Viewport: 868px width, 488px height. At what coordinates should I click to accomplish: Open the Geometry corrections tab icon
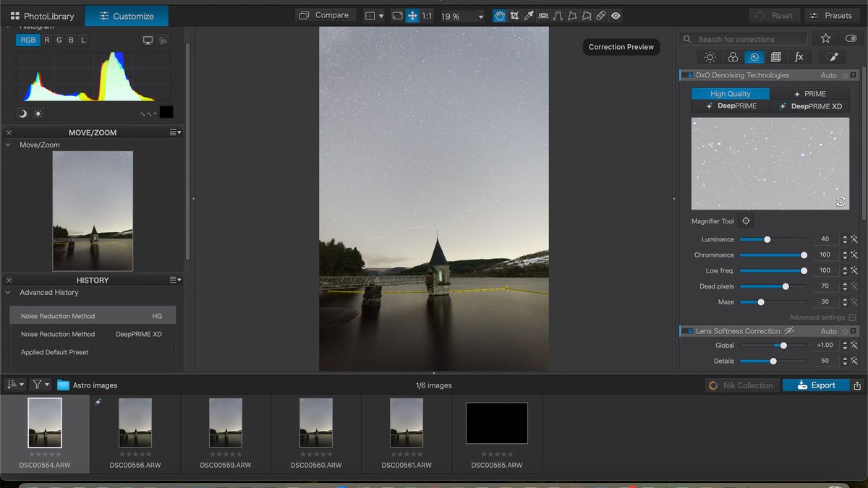(776, 57)
